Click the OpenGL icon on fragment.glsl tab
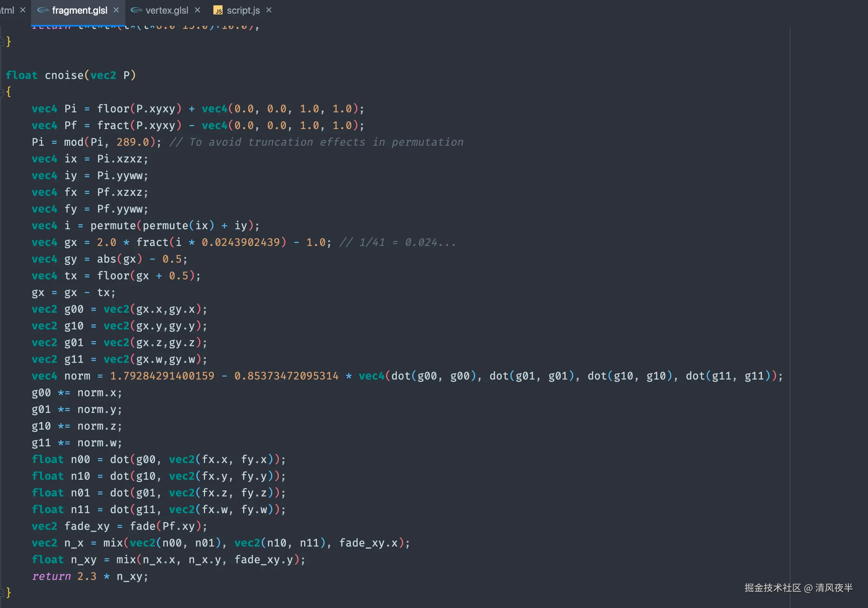 coord(43,10)
